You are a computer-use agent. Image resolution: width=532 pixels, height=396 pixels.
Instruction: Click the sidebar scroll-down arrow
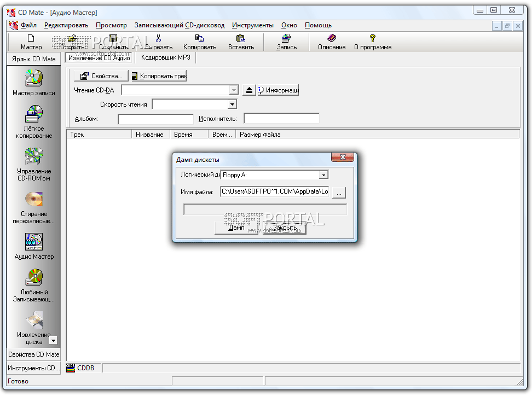(53, 340)
